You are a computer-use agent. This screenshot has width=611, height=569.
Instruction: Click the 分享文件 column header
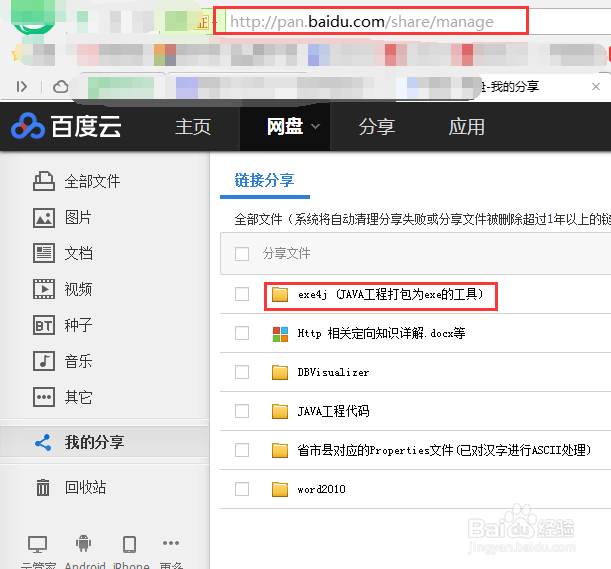pos(286,253)
